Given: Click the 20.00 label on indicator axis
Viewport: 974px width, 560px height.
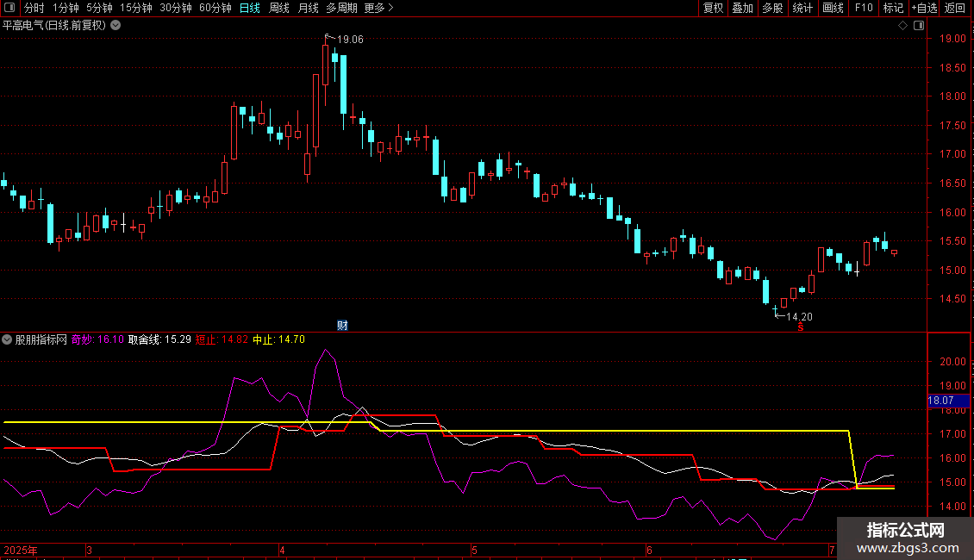Looking at the screenshot, I should click(x=952, y=362).
